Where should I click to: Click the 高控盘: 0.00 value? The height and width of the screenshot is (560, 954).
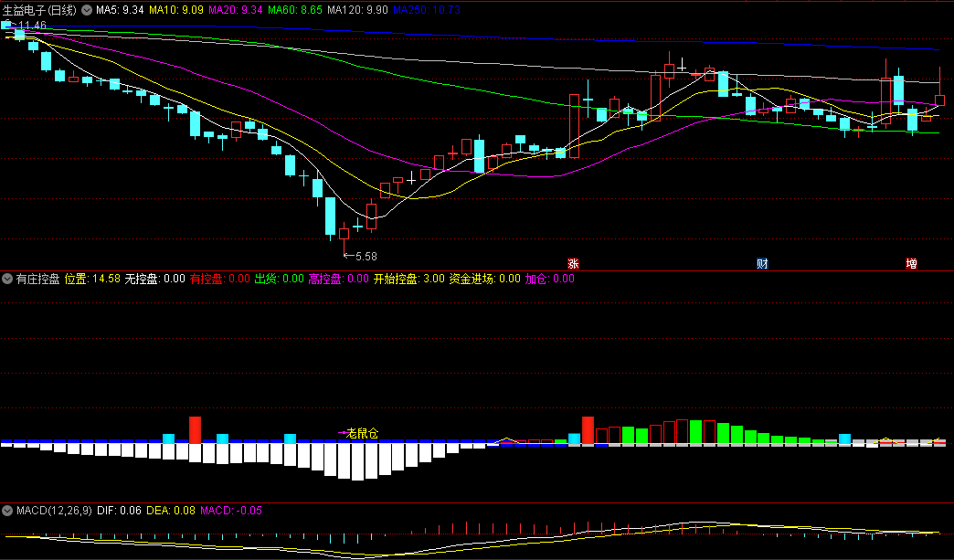click(x=338, y=280)
